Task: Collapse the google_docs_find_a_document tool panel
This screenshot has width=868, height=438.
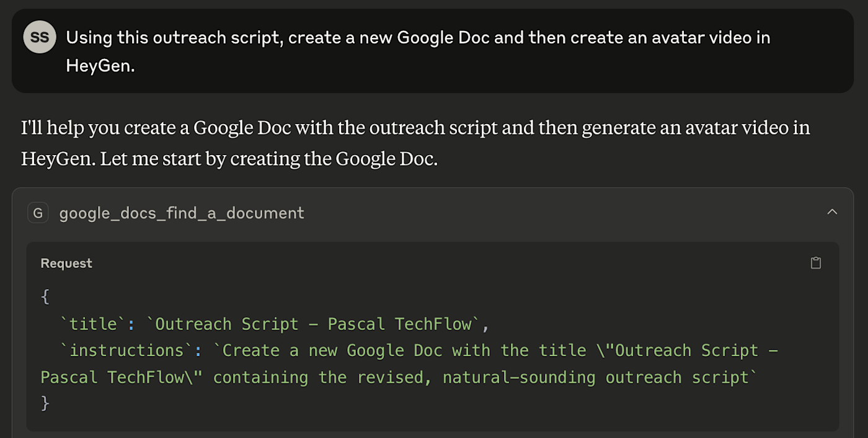Action: point(832,212)
